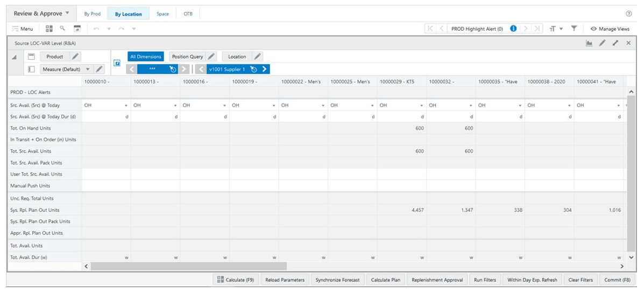Image resolution: width=644 pixels, height=293 pixels.
Task: Click the help question mark icon
Action: tap(629, 13)
